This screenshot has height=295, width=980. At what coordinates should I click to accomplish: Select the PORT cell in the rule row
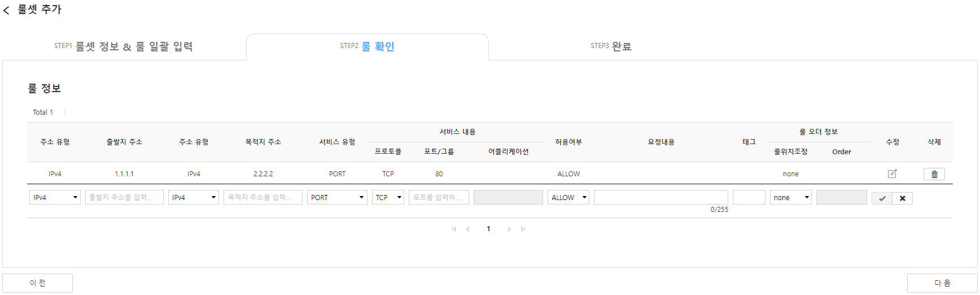coord(337,174)
